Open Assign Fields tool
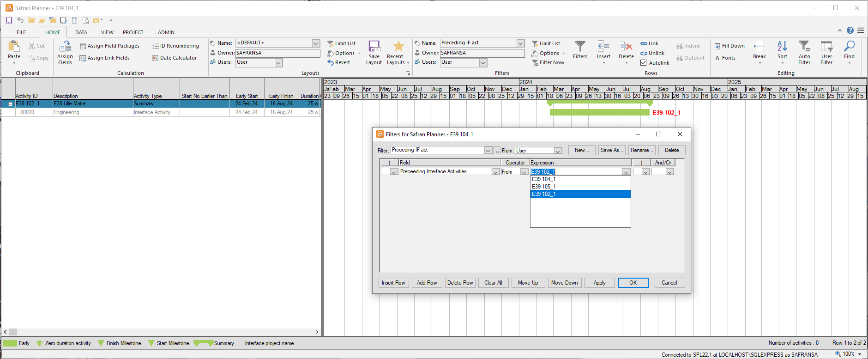Screen dimensions: 868x359 pyautogui.click(x=65, y=52)
